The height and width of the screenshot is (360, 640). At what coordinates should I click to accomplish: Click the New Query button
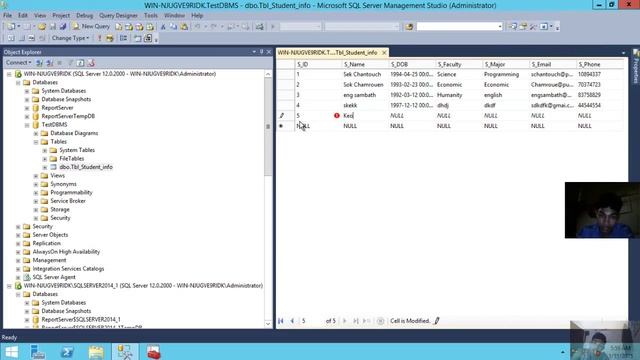pos(91,26)
